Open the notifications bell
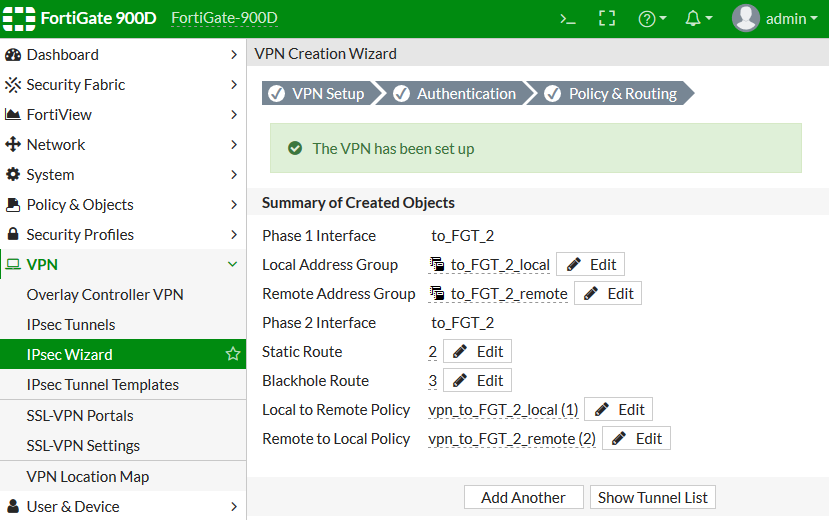This screenshot has width=829, height=520. tap(698, 19)
